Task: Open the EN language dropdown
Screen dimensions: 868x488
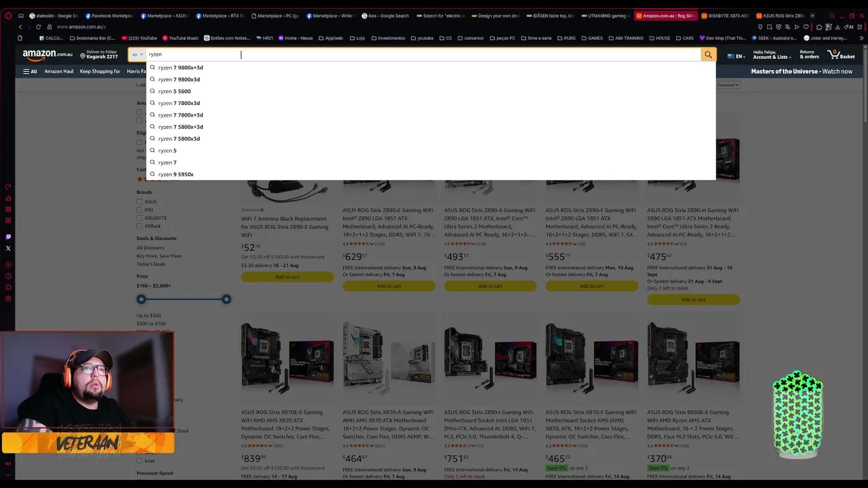Action: (736, 56)
